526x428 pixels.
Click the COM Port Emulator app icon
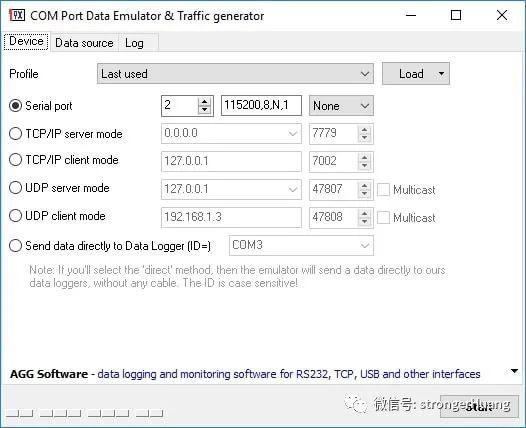pos(17,15)
